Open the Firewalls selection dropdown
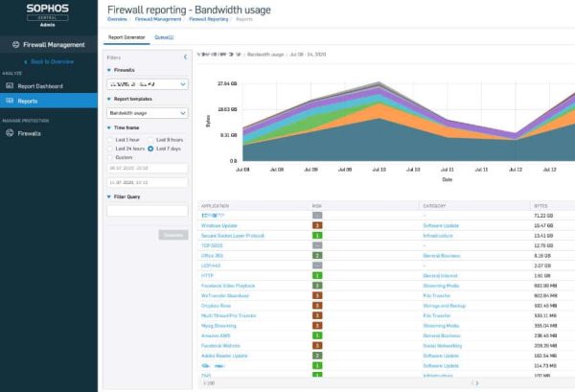The width and height of the screenshot is (575, 392). point(147,84)
